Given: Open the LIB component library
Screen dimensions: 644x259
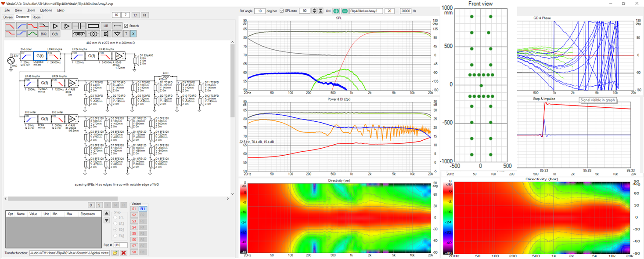Looking at the screenshot, I should point(106,26).
